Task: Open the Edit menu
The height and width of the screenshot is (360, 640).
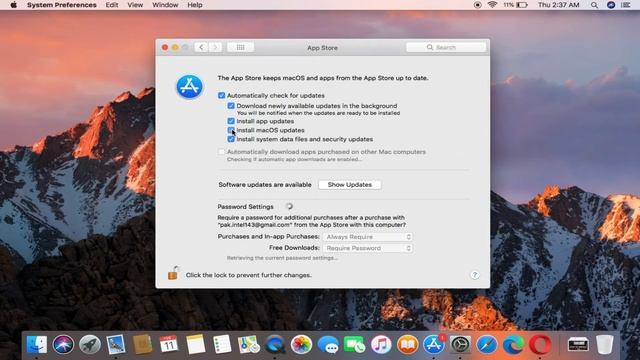Action: (112, 5)
